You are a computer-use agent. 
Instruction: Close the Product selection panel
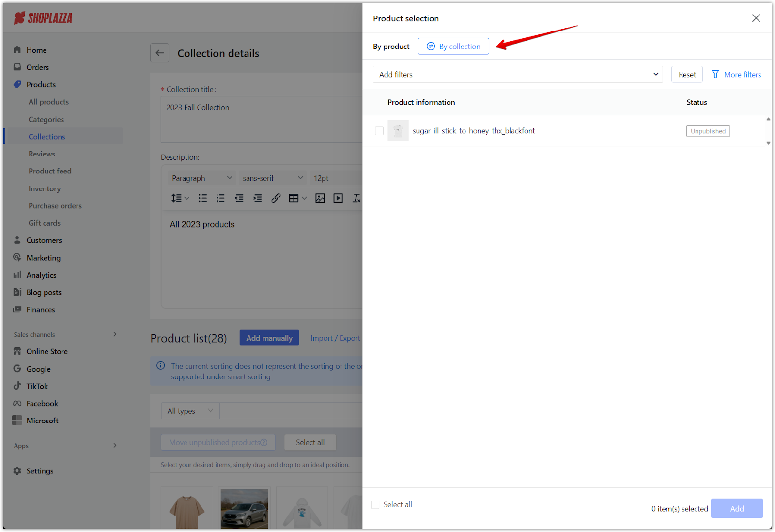point(756,18)
